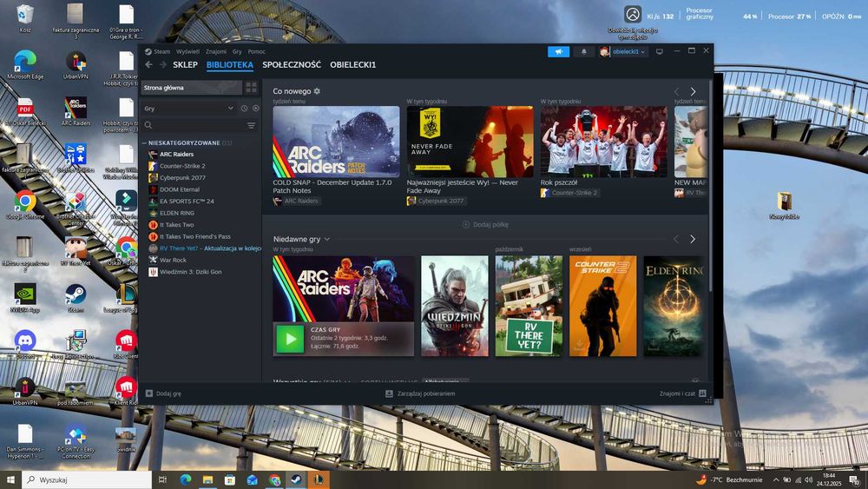Open the Pomoc menu

pos(256,51)
